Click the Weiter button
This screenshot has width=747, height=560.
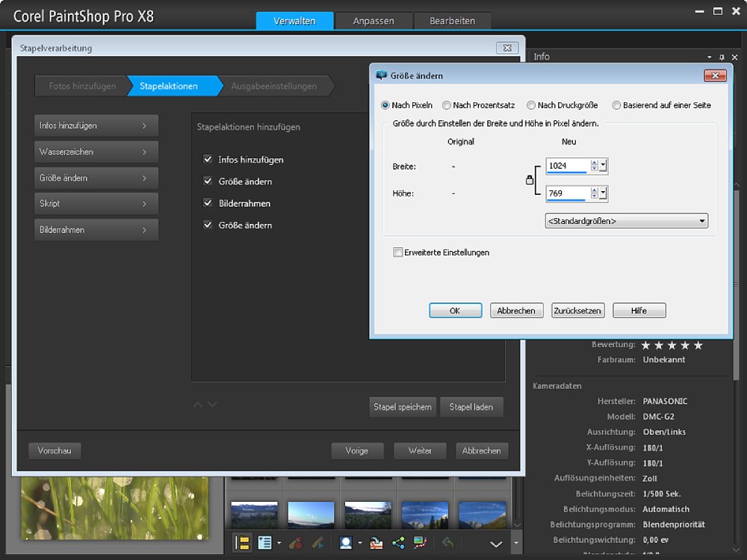(x=420, y=451)
